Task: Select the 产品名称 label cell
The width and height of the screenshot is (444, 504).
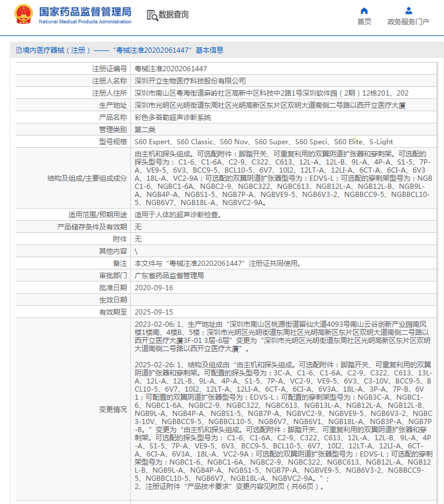Action: point(73,118)
